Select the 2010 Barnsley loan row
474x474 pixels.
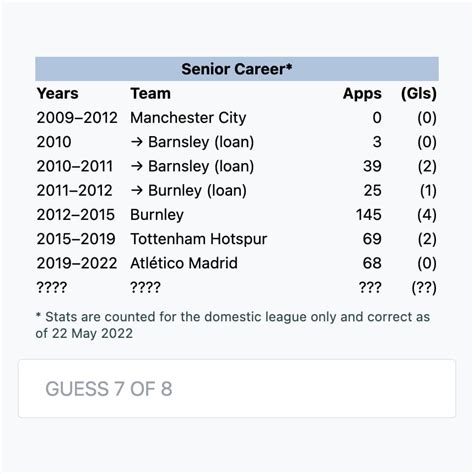(237, 142)
